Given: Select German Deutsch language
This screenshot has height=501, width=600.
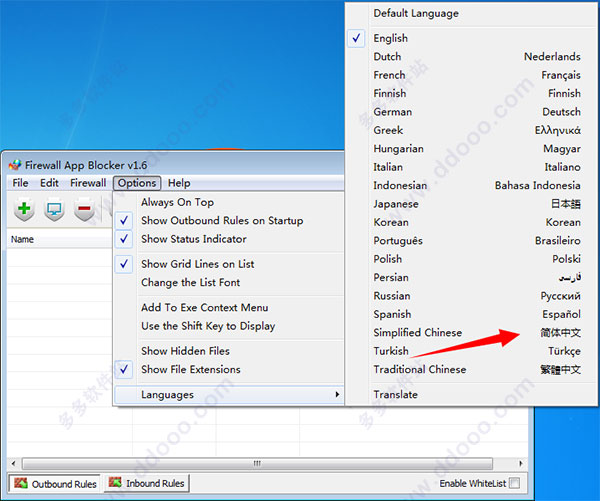Looking at the screenshot, I should coord(471,112).
